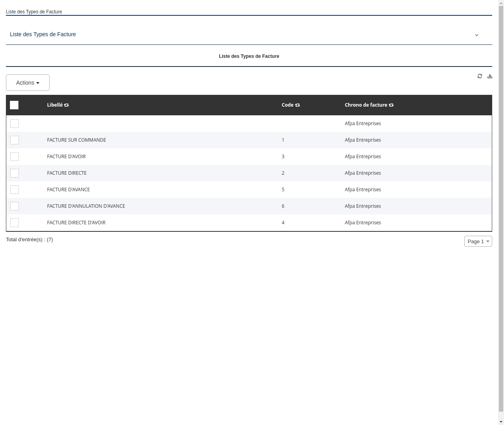Select all rows with the header checkbox
Screen dimensions: 504x425
pos(14,105)
